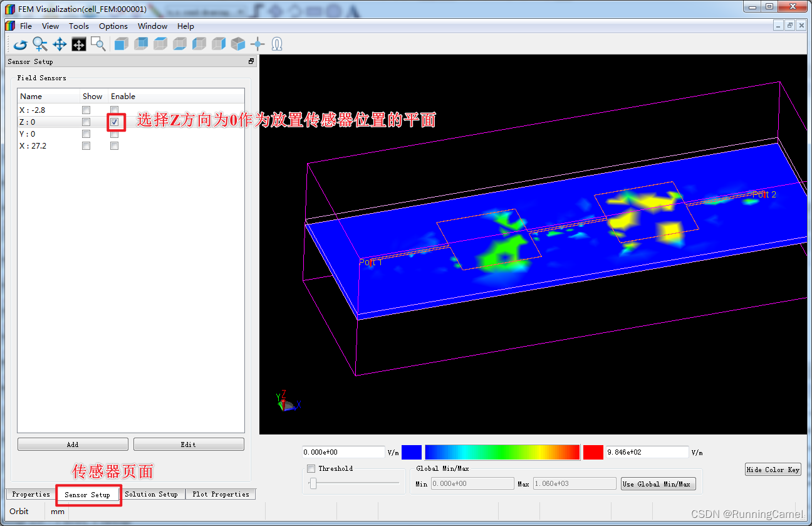This screenshot has width=812, height=526.
Task: Click the Show column header
Action: point(94,96)
